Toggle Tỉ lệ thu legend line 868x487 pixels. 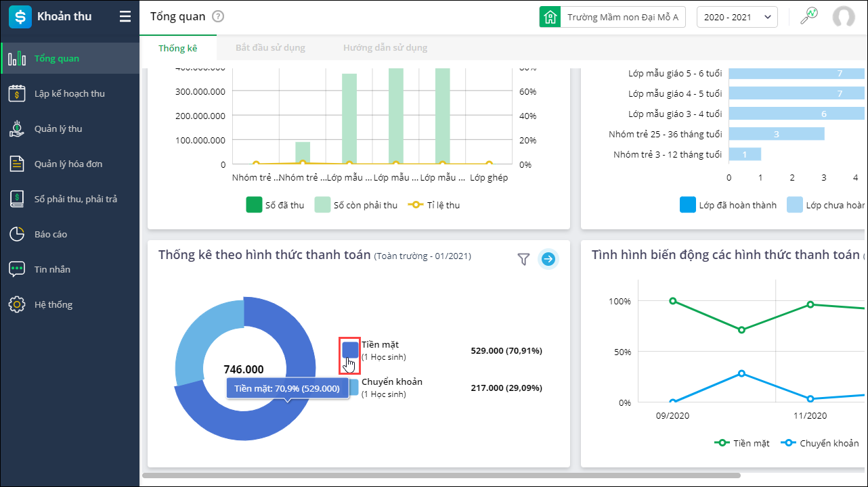[x=433, y=205]
